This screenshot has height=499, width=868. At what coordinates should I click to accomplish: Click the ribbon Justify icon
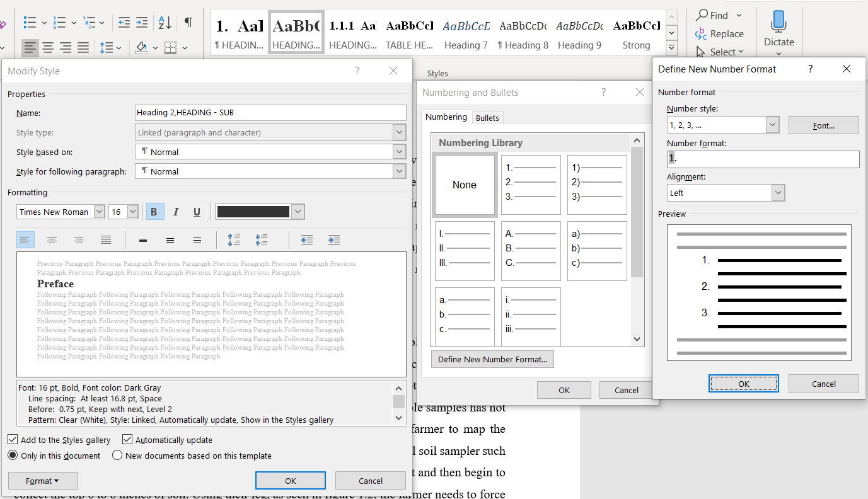(83, 47)
